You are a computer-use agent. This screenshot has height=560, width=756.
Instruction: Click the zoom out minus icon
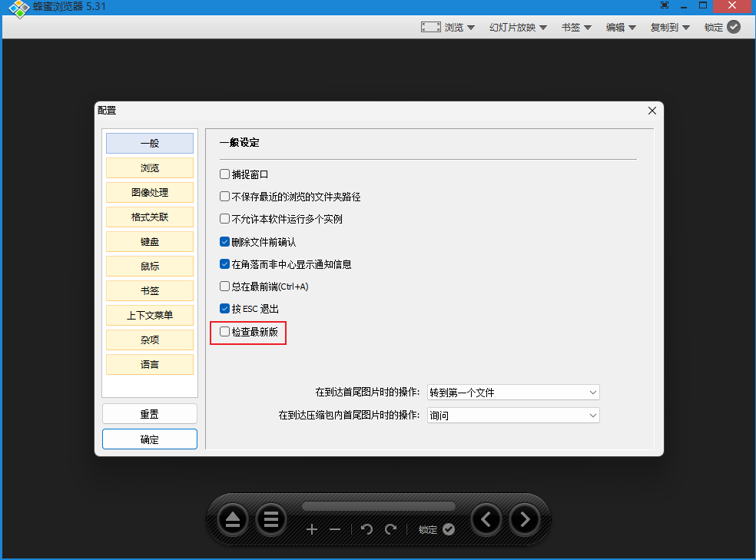point(335,529)
